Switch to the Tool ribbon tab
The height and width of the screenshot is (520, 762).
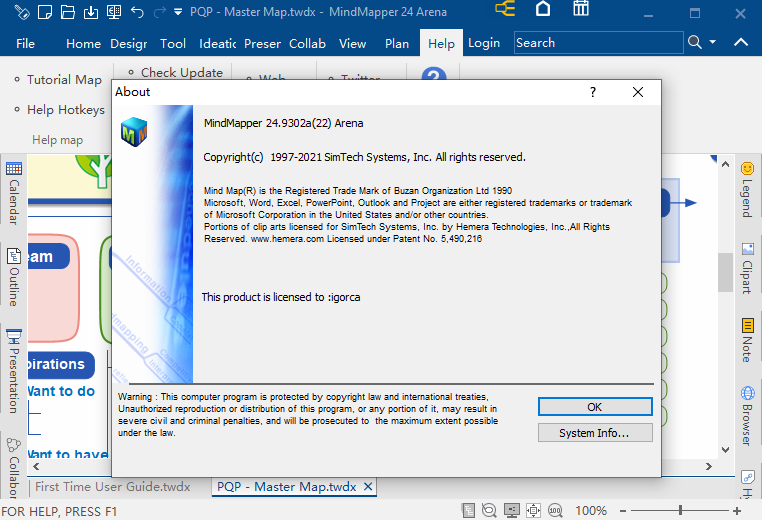173,44
